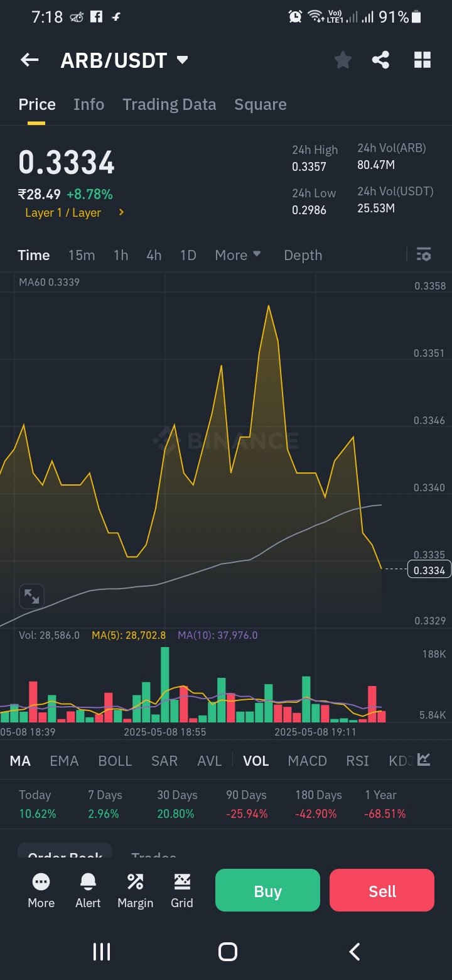Toggle the SAR indicator
This screenshot has height=980, width=452.
(164, 761)
